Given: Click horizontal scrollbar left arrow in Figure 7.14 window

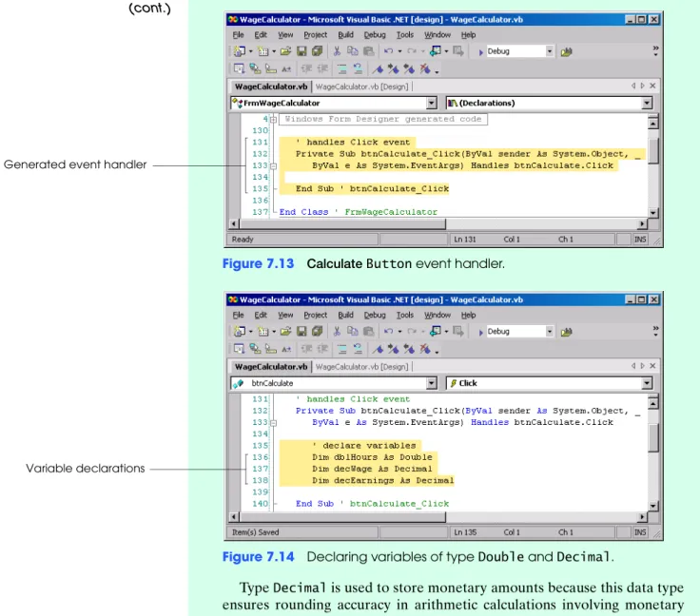Looking at the screenshot, I should pos(234,517).
